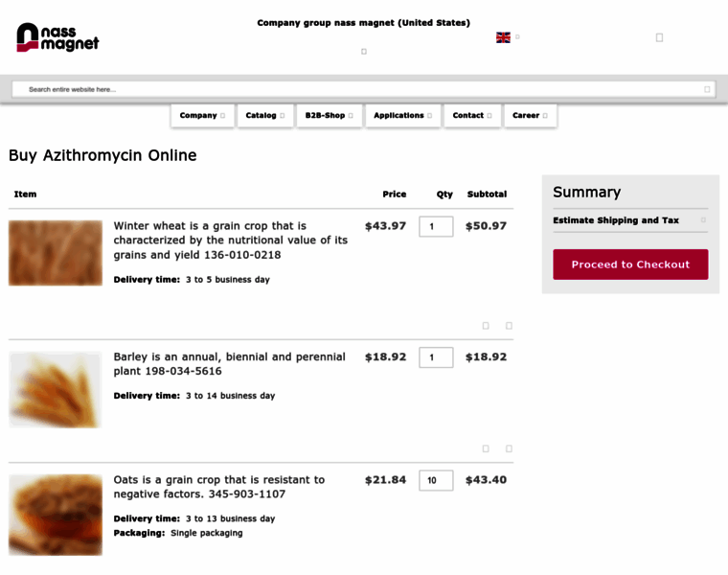
Task: Open the Winter wheat product link
Action: pyautogui.click(x=230, y=241)
